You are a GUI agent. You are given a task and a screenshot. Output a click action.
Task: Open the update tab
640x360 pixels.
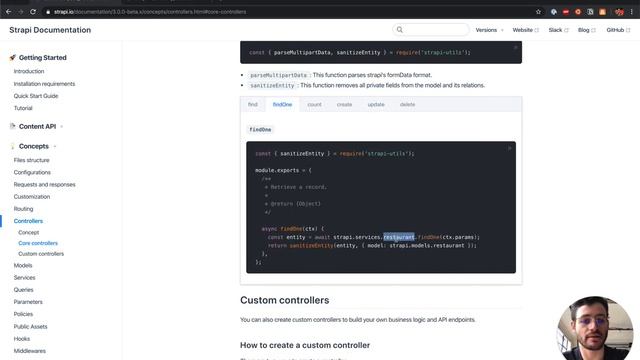pos(376,104)
